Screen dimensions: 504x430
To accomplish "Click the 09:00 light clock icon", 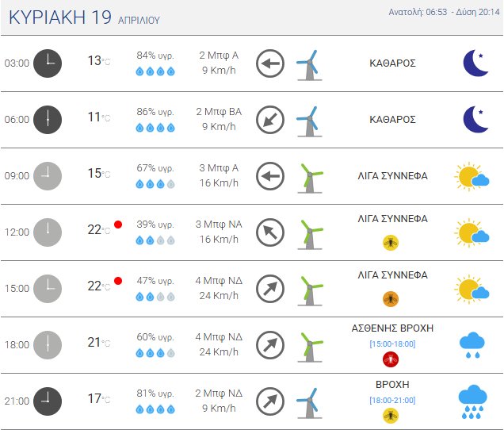I will [x=48, y=176].
